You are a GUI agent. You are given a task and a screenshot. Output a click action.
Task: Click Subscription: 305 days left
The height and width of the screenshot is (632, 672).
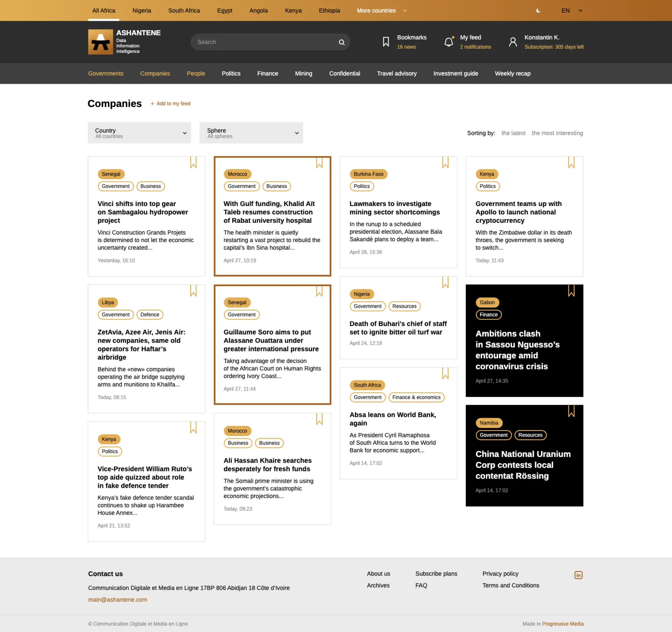(x=554, y=47)
